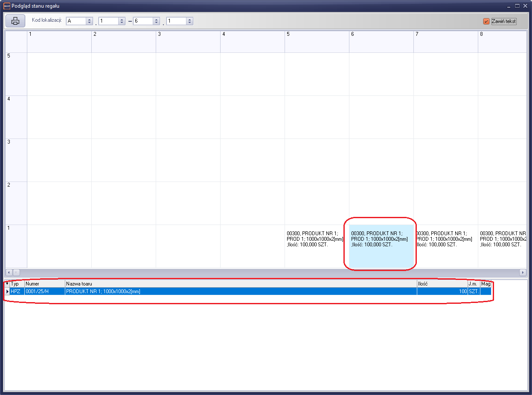The height and width of the screenshot is (395, 532).
Task: Click the spinner of the last location field
Action: (189, 21)
